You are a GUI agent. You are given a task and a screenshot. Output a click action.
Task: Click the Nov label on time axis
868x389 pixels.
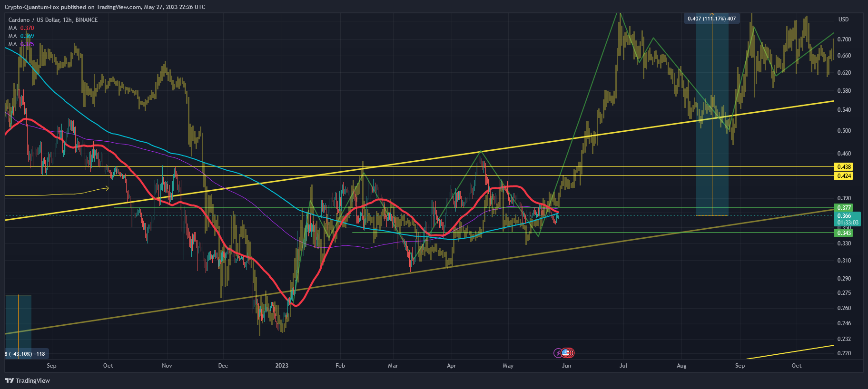pyautogui.click(x=167, y=366)
